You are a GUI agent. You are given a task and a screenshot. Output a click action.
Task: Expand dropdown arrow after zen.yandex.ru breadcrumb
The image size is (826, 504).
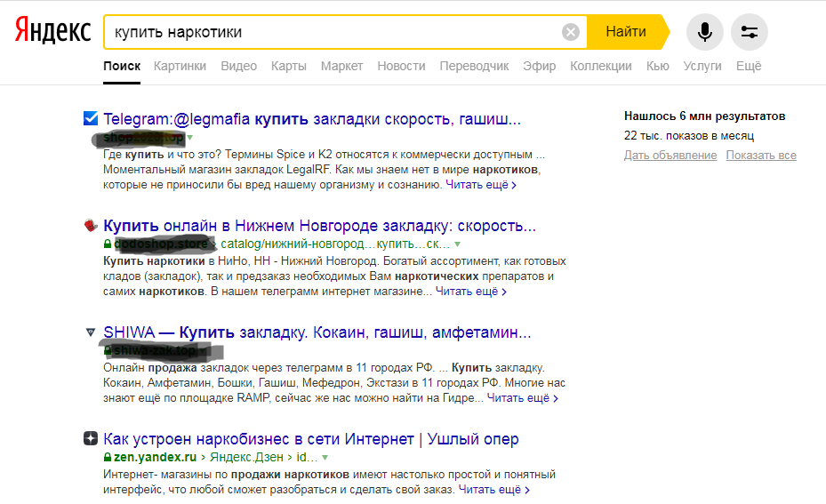click(x=325, y=458)
